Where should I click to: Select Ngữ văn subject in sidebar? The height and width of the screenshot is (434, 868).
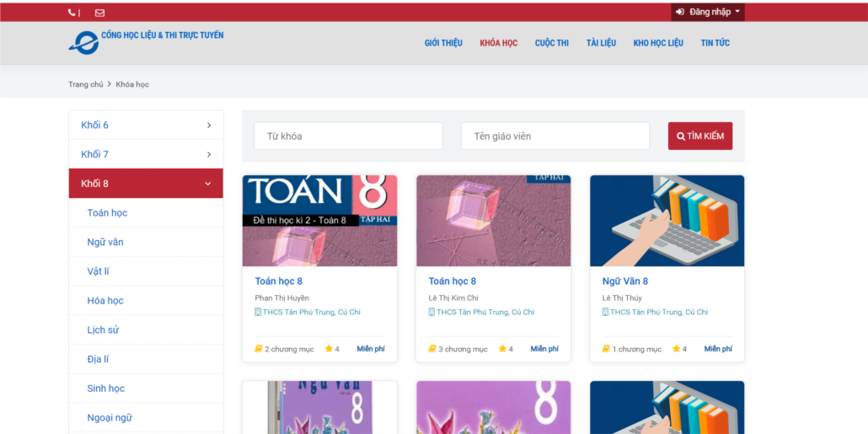(x=105, y=243)
